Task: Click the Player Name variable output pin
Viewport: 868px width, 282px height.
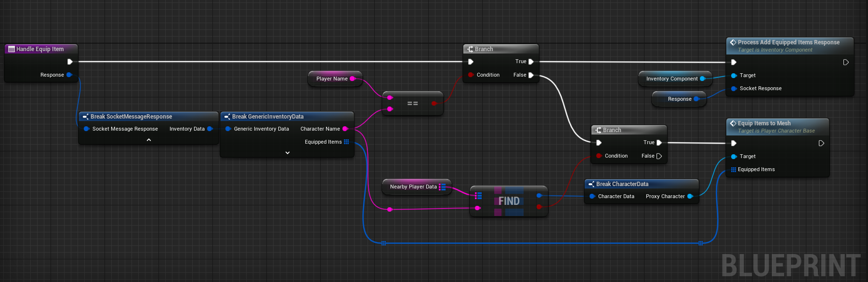Action: (352, 79)
